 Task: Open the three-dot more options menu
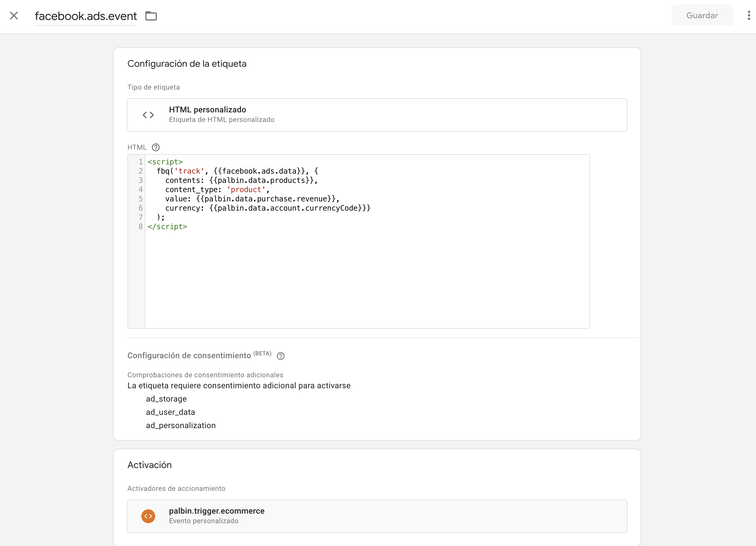pyautogui.click(x=749, y=15)
